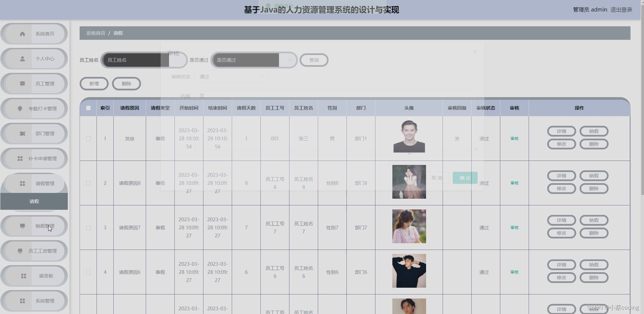This screenshot has width=644, height=314.
Task: Click the 请假原因 column header
Action: click(x=130, y=108)
